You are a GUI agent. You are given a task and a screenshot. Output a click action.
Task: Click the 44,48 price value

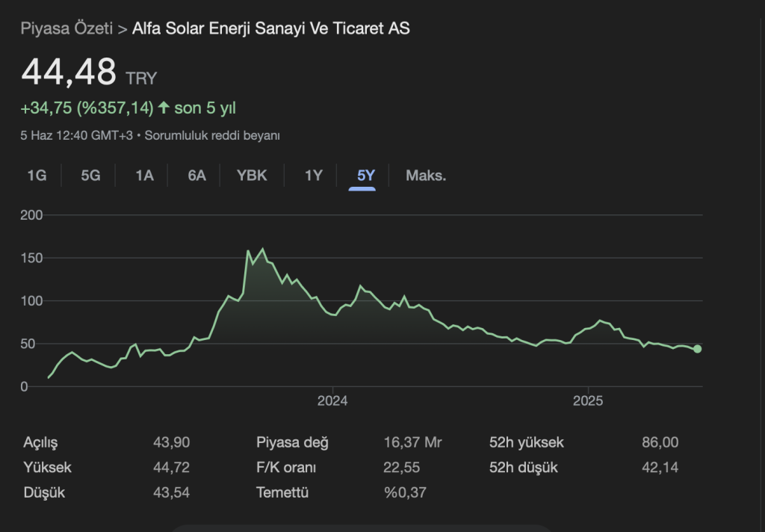tap(69, 72)
